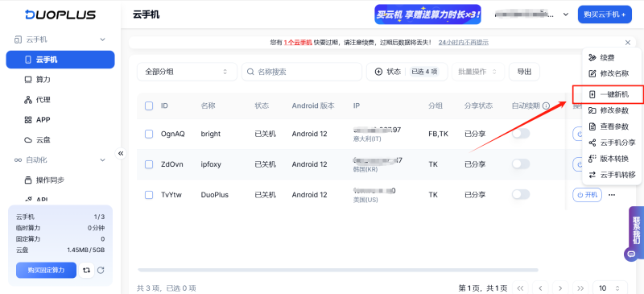This screenshot has height=294, width=644.
Task: Collapse the sidebar with double-chevron icon
Action: coord(121,153)
